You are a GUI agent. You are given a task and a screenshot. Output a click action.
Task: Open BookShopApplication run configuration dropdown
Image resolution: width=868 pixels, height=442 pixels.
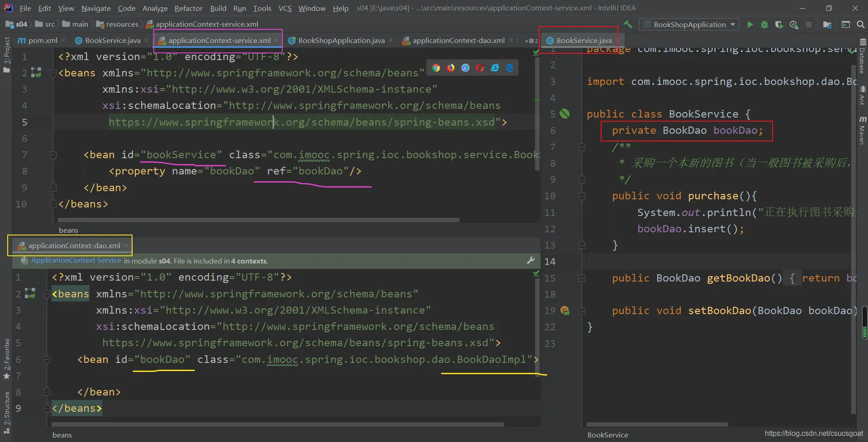coord(689,24)
